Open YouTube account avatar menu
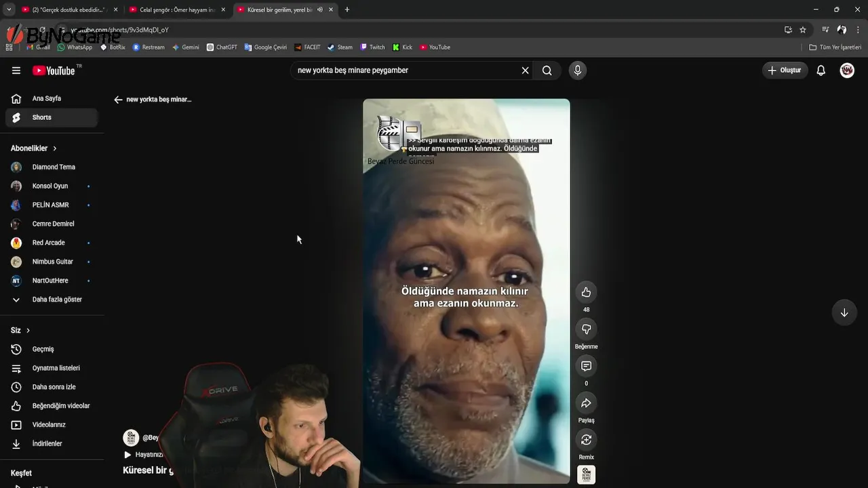The width and height of the screenshot is (868, 488). tap(847, 70)
